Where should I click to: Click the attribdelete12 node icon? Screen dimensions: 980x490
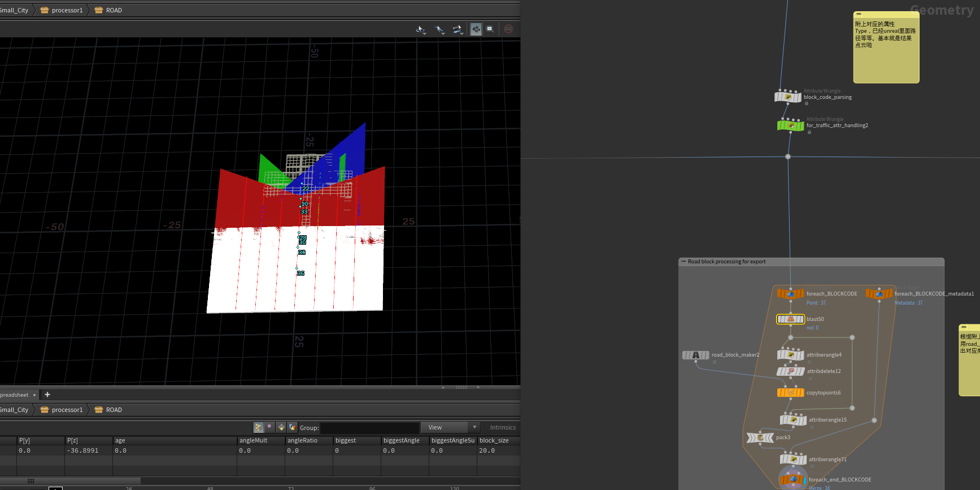coord(790,371)
